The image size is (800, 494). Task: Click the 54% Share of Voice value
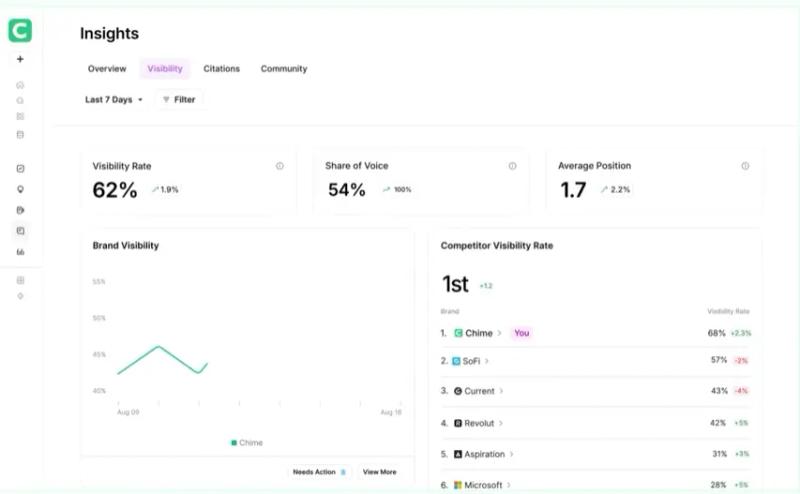[346, 190]
